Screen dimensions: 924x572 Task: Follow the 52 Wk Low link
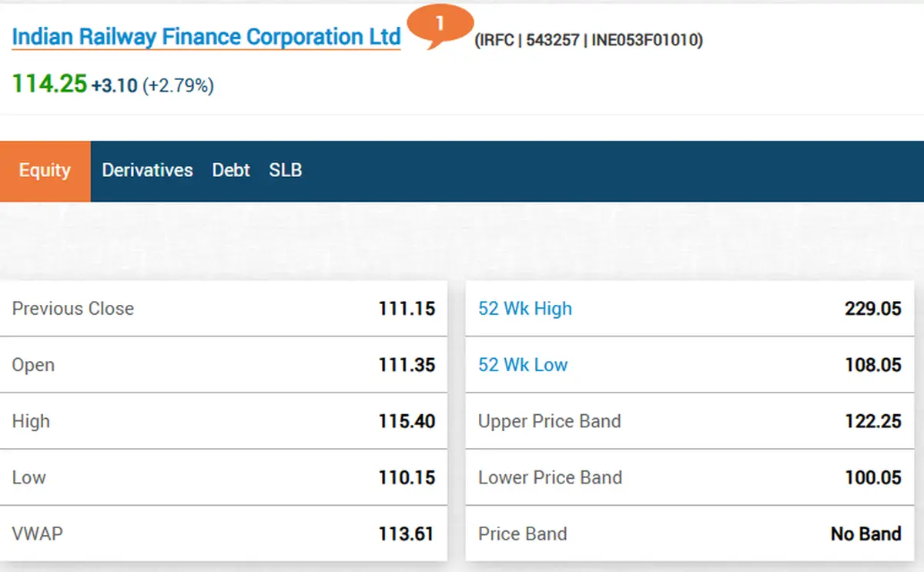tap(523, 365)
